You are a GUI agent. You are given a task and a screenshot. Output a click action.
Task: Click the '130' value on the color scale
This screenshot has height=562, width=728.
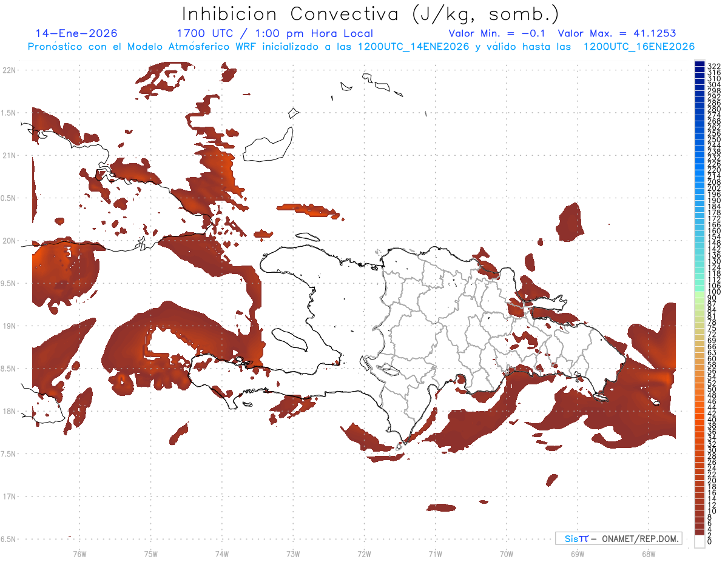pyautogui.click(x=714, y=261)
